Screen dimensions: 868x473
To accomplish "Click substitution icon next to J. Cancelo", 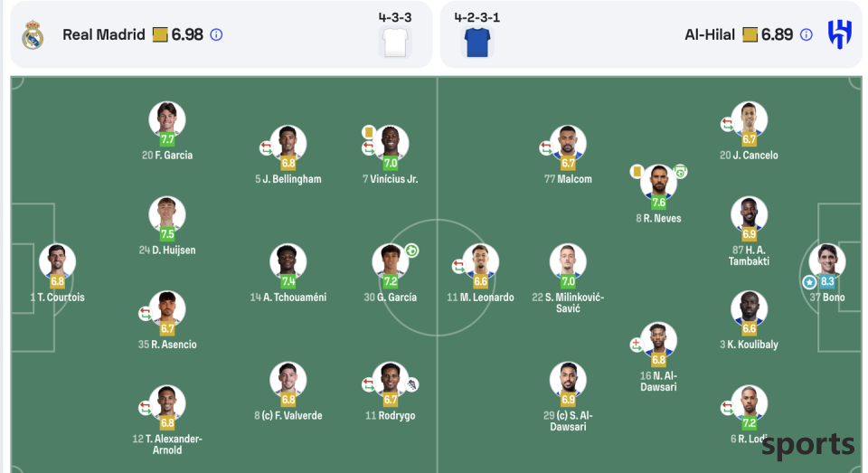I will (727, 125).
